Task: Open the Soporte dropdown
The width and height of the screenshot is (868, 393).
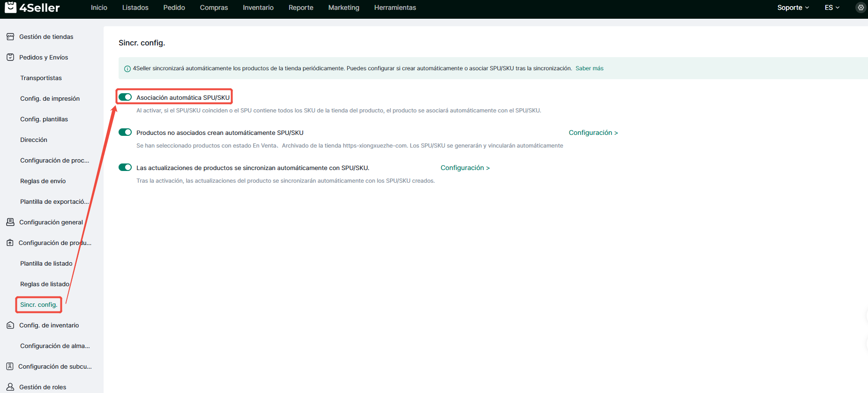Action: [x=793, y=7]
